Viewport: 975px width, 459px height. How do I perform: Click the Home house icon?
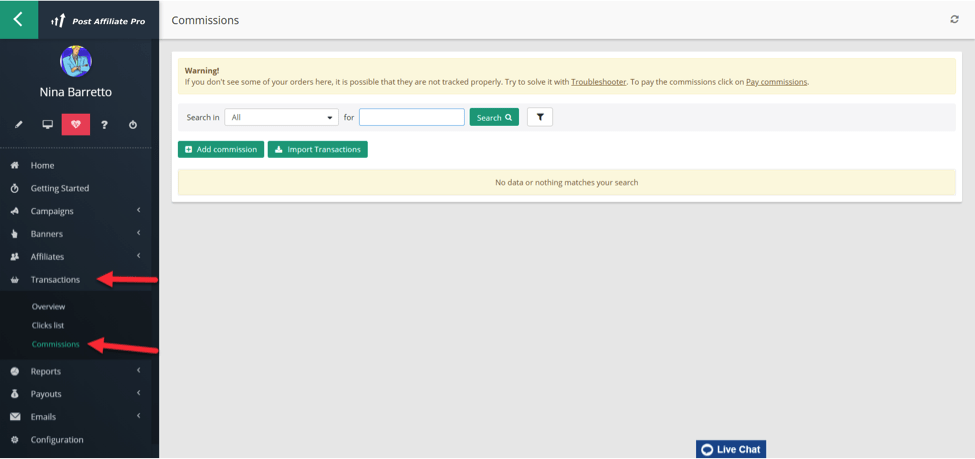(x=15, y=165)
